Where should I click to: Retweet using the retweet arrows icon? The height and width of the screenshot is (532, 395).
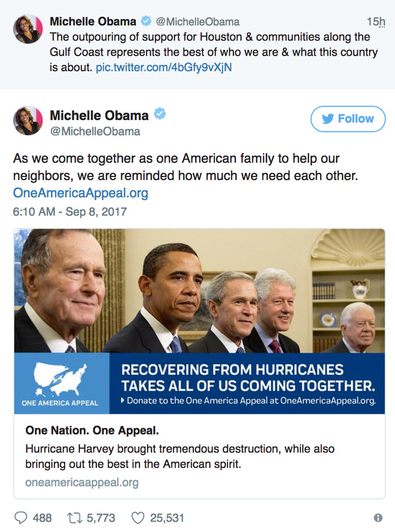coord(74,518)
